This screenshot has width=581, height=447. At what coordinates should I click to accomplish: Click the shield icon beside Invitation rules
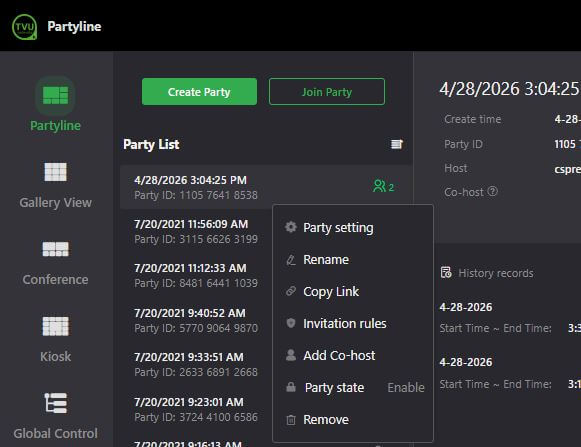291,323
